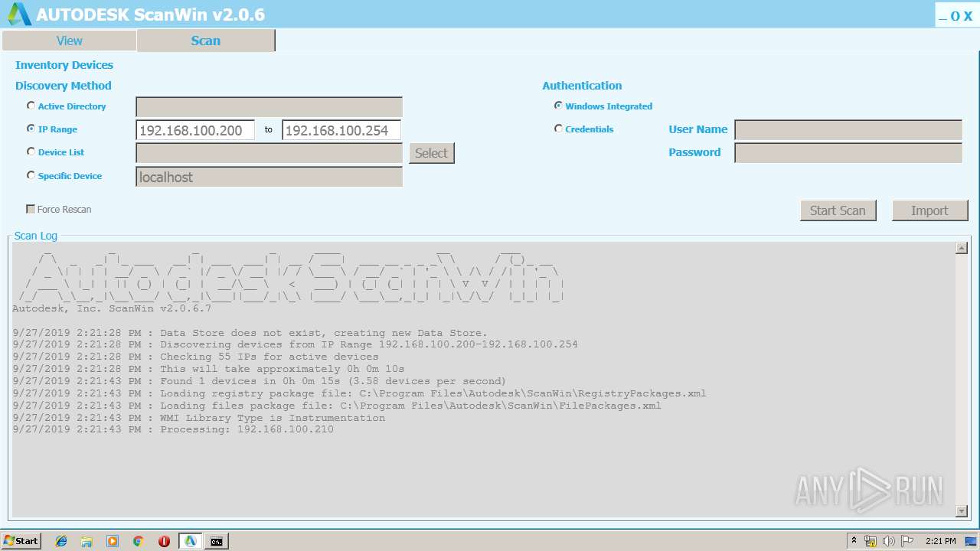Click the Start Scan button
The image size is (980, 551).
pos(838,210)
